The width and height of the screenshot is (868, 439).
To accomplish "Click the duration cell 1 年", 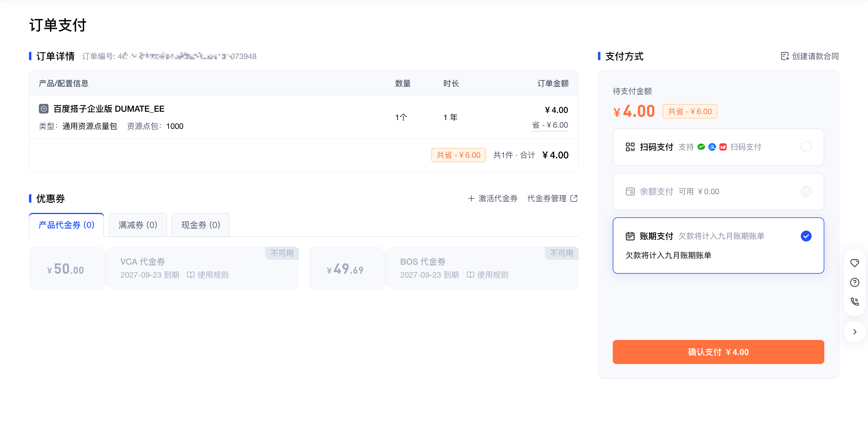I will pos(451,117).
